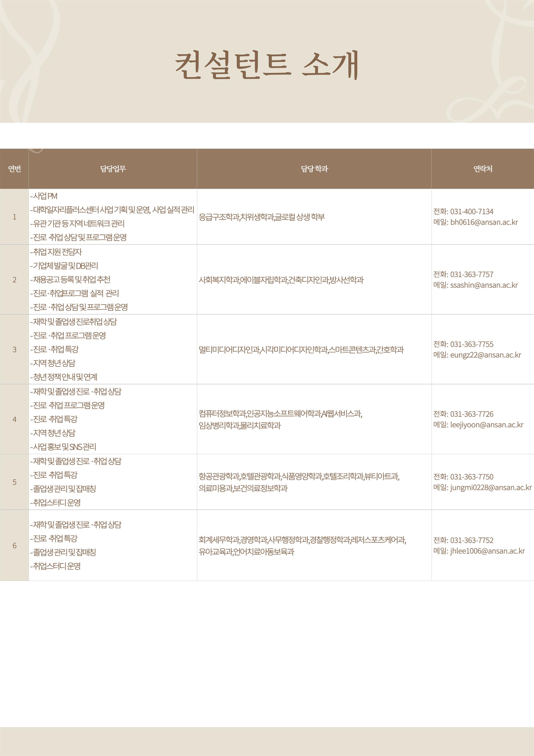Click 채용공고 등록 및 취업 추천 line
534x756 pixels.
coord(70,280)
